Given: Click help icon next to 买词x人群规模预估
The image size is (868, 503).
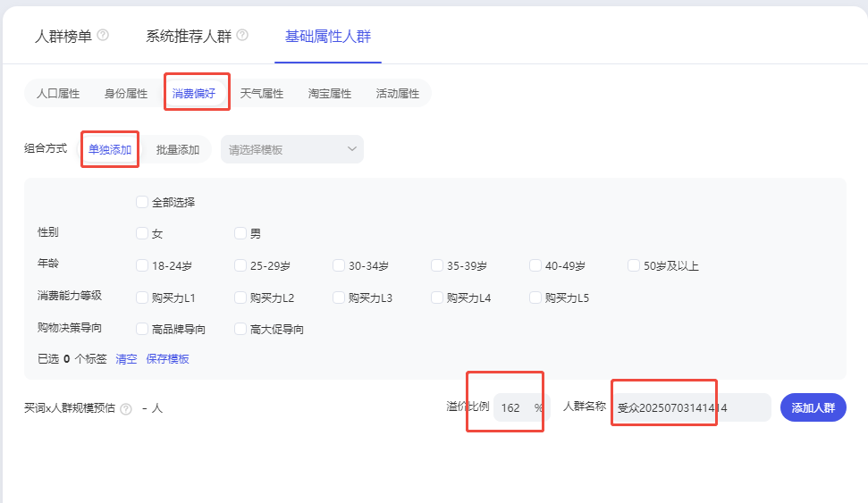Looking at the screenshot, I should coord(126,408).
